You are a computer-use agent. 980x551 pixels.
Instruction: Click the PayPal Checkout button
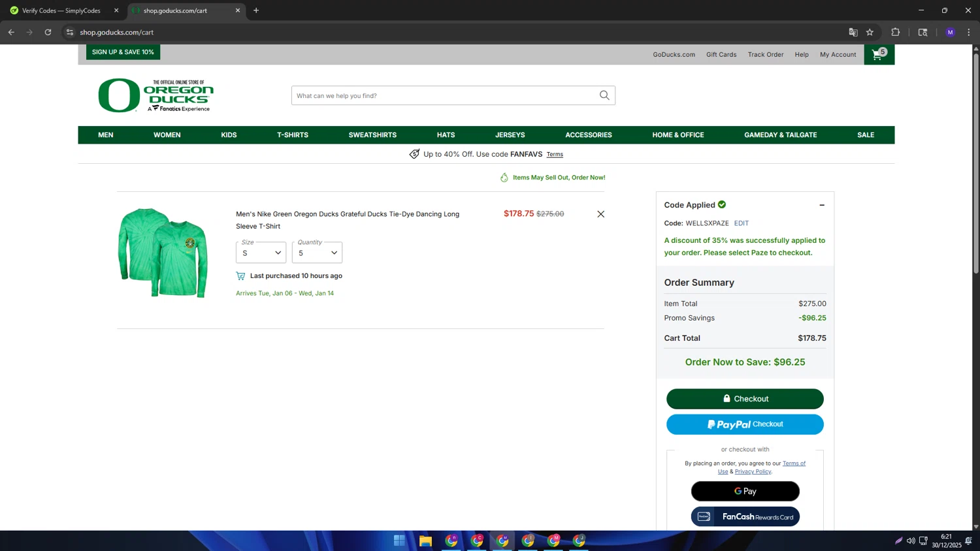(745, 424)
